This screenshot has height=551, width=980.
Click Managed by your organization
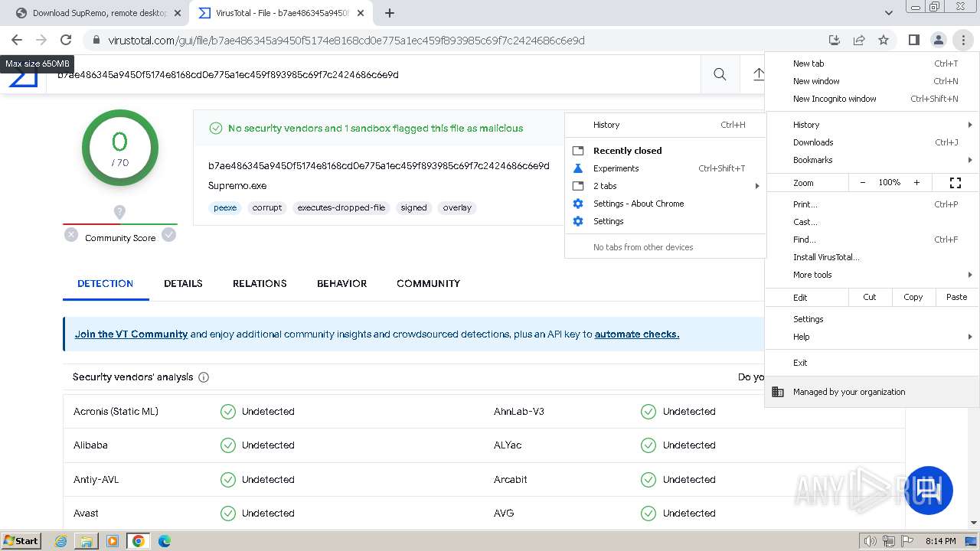pos(872,392)
